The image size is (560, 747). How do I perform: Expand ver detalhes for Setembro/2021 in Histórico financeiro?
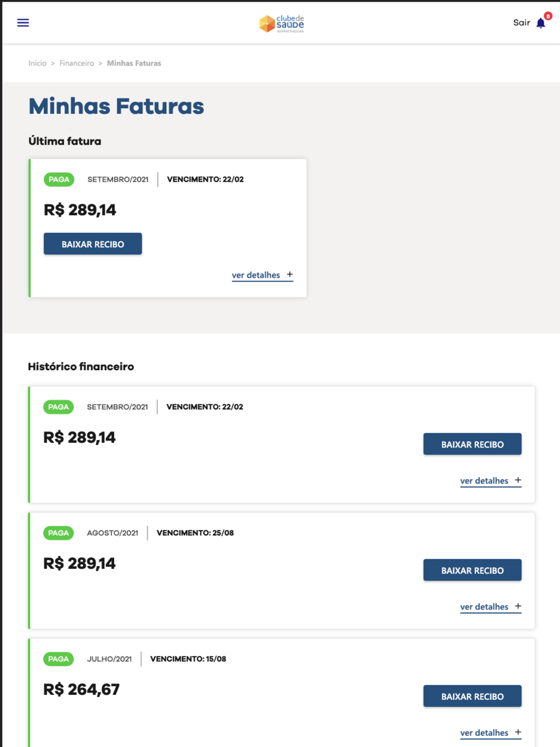pyautogui.click(x=491, y=480)
